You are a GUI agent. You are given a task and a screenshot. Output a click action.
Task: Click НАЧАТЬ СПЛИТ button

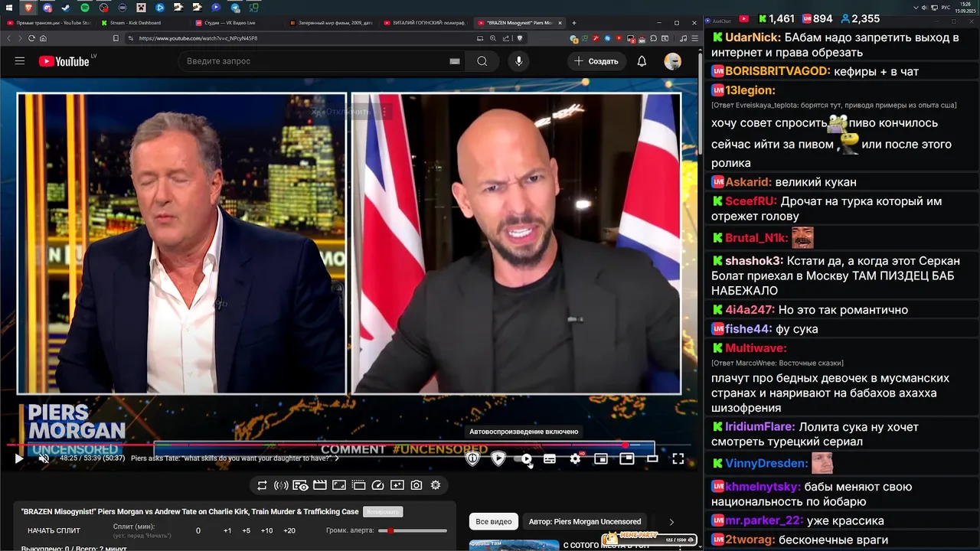54,530
